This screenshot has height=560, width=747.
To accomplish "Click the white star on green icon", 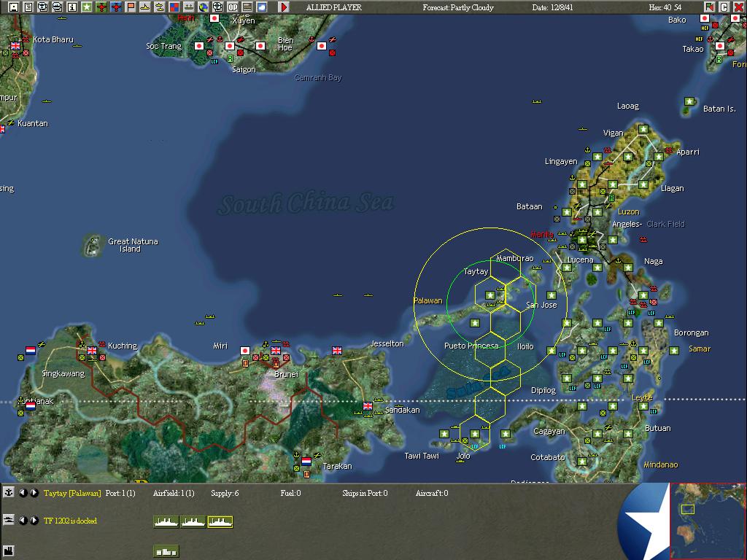I will pyautogui.click(x=86, y=7).
